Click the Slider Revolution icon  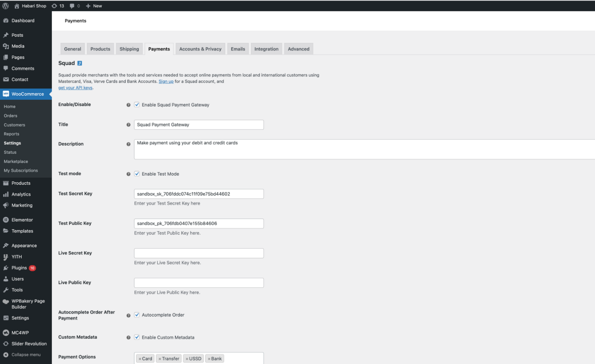6,344
